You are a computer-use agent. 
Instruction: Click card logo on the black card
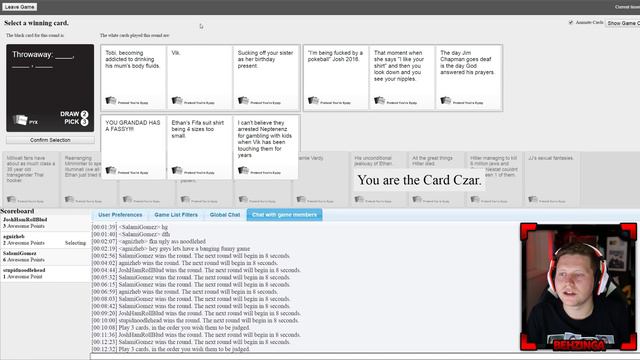tap(20, 120)
